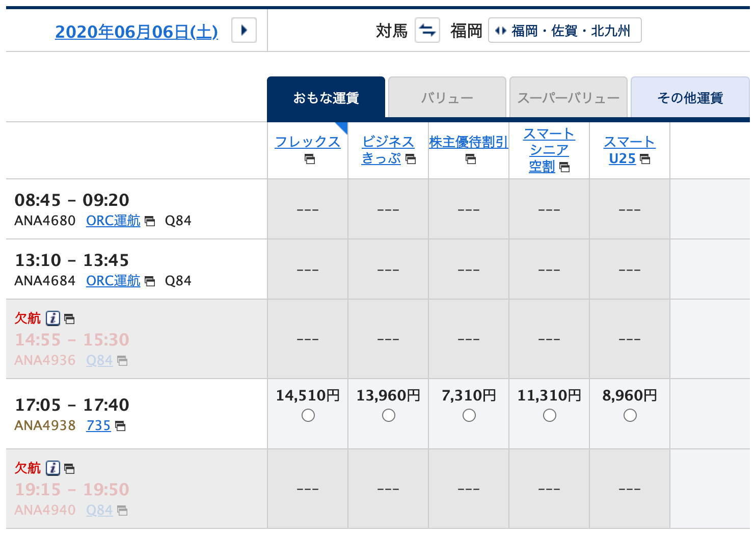This screenshot has height=535, width=756.
Task: Click the 対馬 departure airport label
Action: point(392,31)
